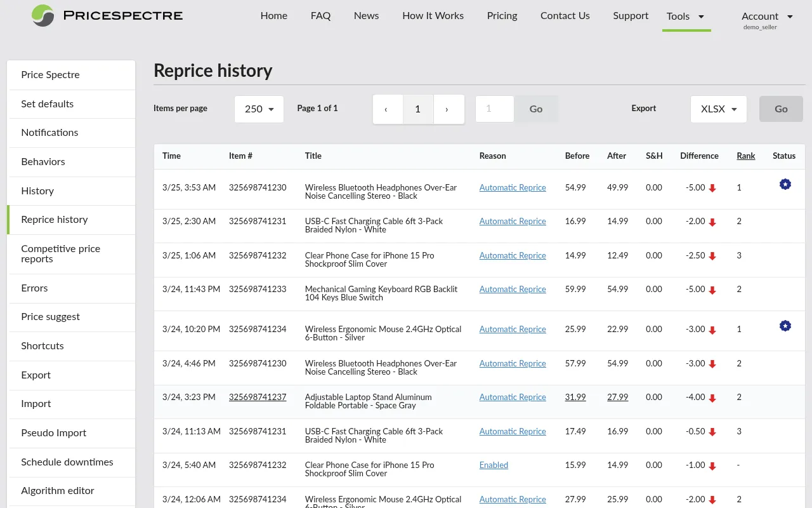
Task: Click the red drop arrow on the Adjustable Laptop Stand row
Action: click(x=712, y=397)
